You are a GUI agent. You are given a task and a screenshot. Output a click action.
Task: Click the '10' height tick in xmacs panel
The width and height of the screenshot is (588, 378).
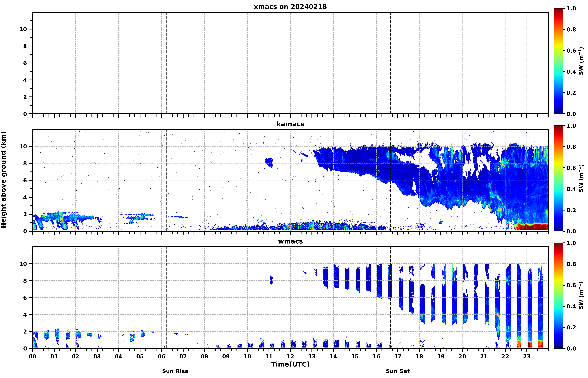click(x=23, y=29)
